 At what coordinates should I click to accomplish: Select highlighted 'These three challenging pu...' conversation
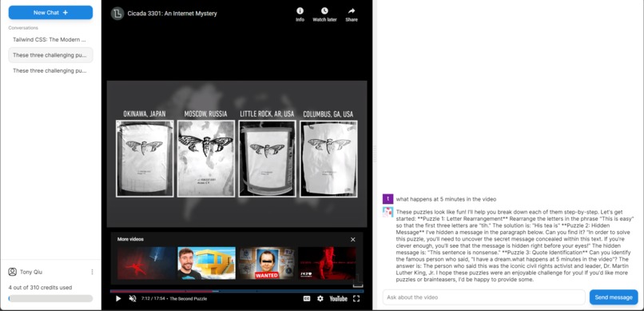coord(50,55)
